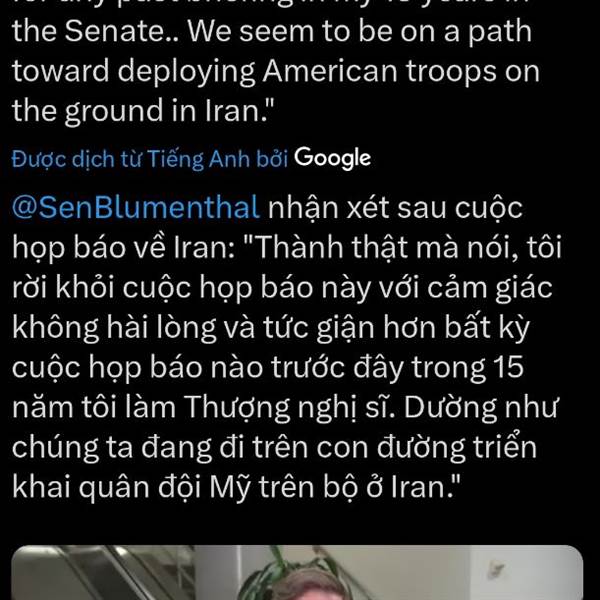600x600 pixels.
Task: Click the words 'Thượng nghị sĩ' in translation
Action: (x=291, y=408)
